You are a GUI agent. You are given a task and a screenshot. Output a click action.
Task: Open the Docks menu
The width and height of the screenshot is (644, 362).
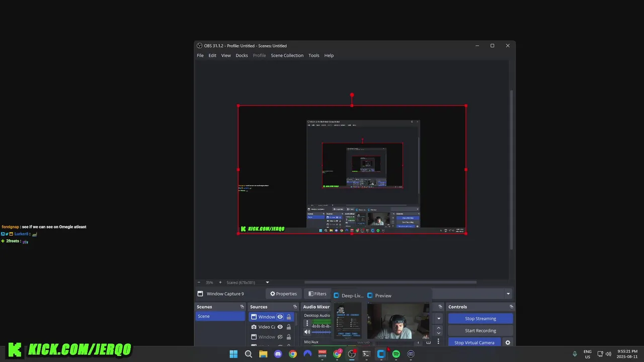click(242, 55)
